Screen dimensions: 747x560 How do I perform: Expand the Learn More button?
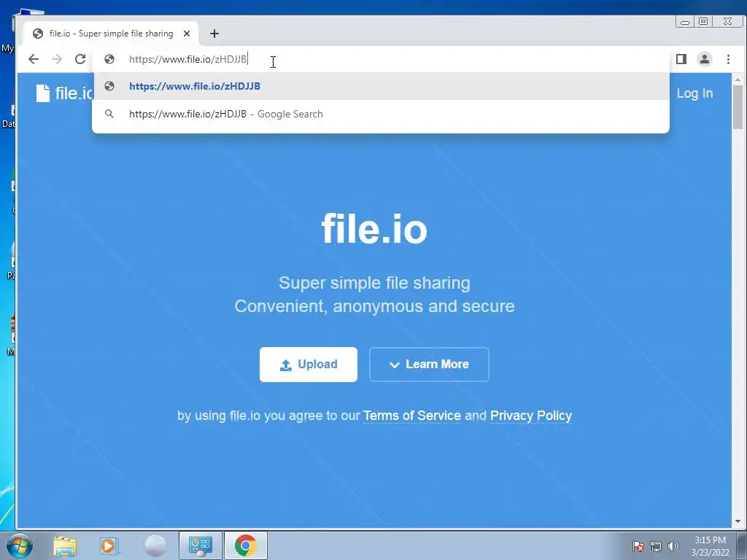429,365
